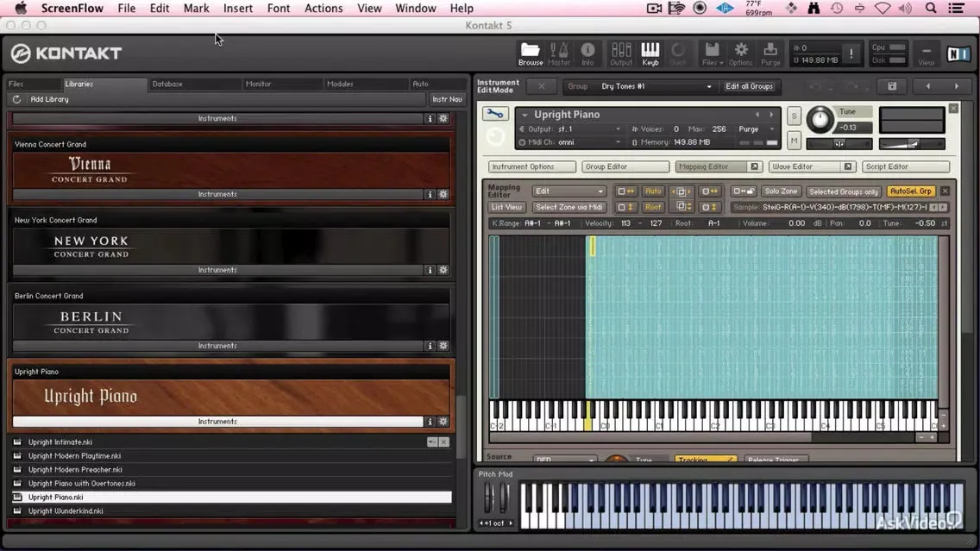
Task: Close the Mapping Editor panel X
Action: [945, 191]
